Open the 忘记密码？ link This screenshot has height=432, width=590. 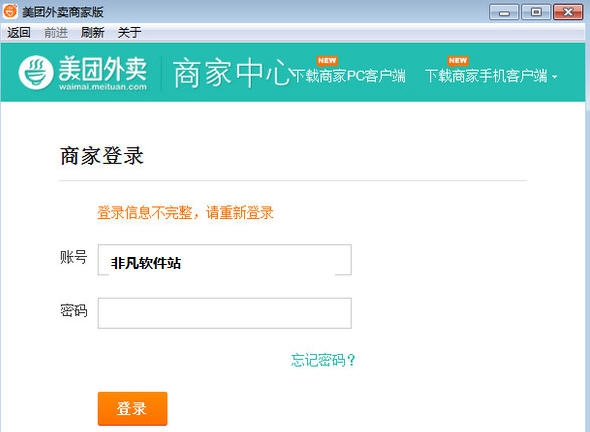pos(323,360)
